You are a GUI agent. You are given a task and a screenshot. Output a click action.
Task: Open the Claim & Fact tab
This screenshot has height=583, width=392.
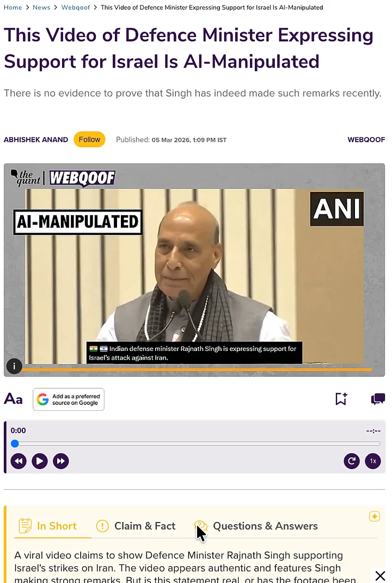click(136, 526)
